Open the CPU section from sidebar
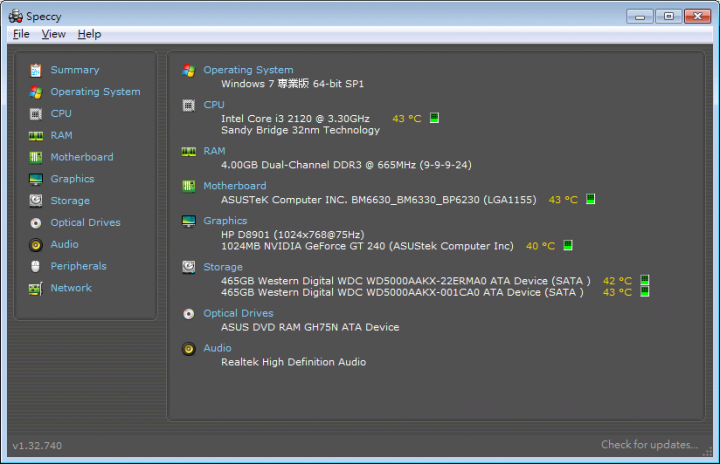This screenshot has width=720, height=464. [x=61, y=113]
